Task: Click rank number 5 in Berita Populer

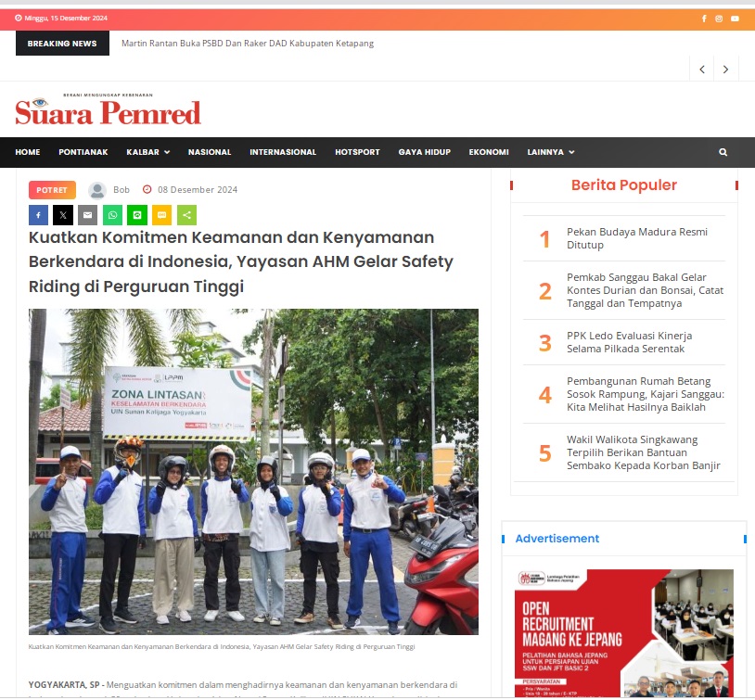Action: (544, 453)
